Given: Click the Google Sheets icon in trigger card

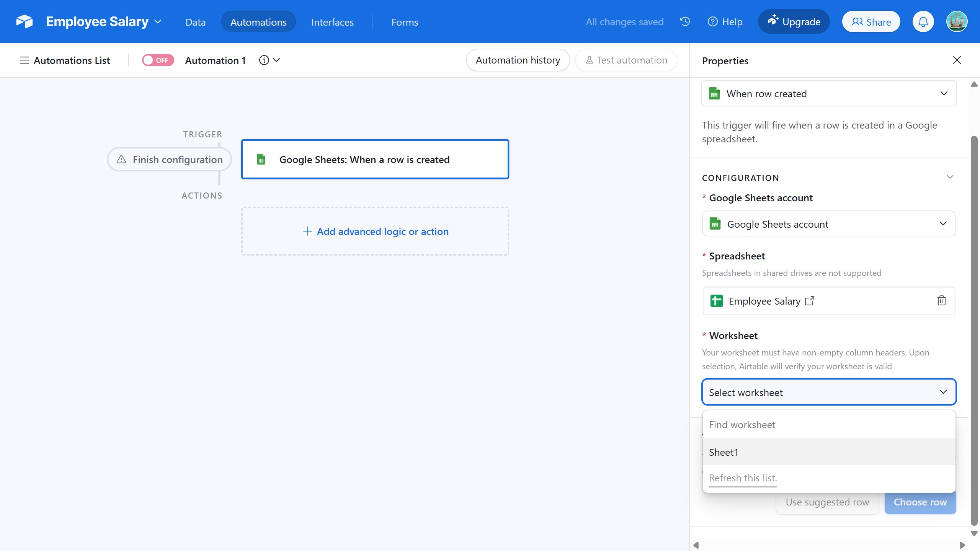Looking at the screenshot, I should click(261, 159).
